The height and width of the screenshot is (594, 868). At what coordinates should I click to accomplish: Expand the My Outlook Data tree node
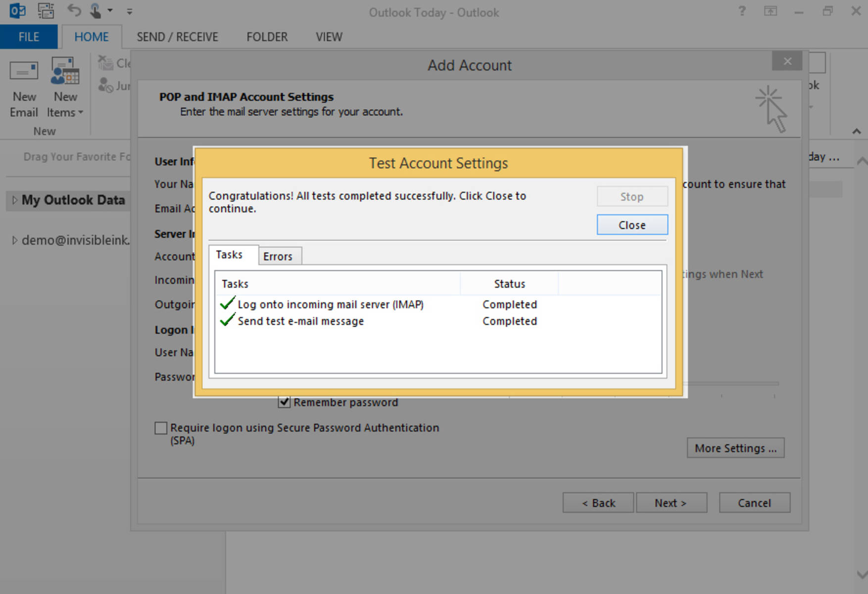[x=14, y=200]
